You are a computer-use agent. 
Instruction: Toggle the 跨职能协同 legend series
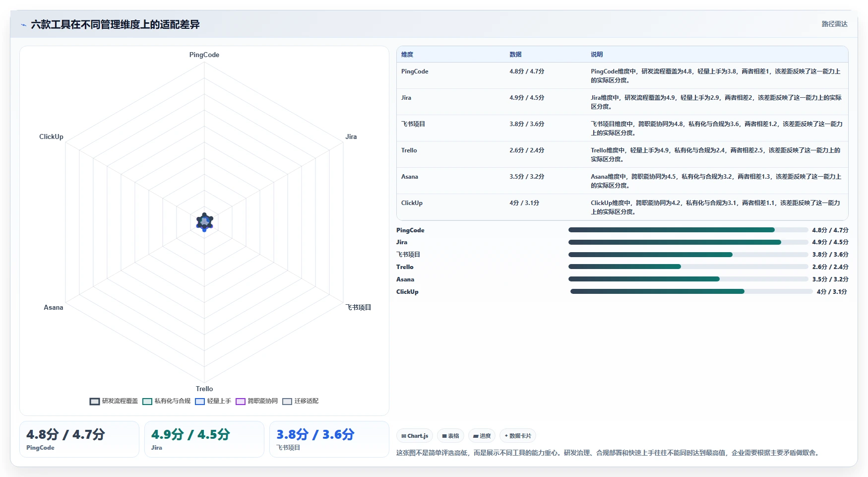pos(257,401)
